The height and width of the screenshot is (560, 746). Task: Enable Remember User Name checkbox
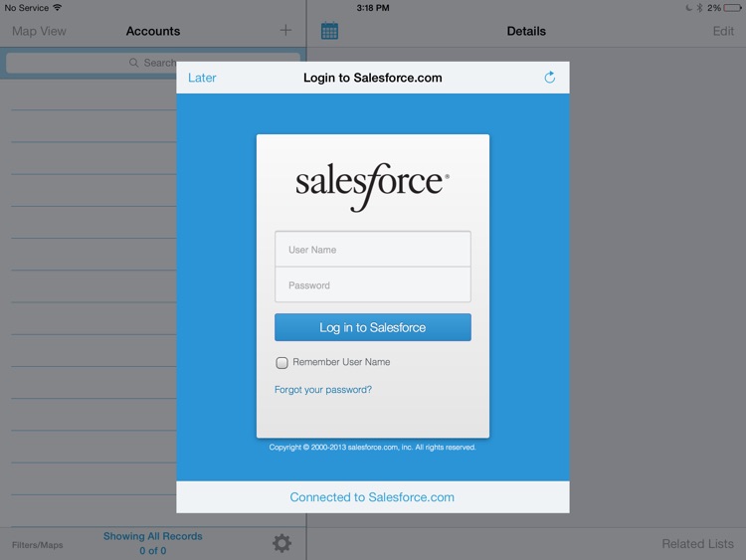[x=281, y=362]
